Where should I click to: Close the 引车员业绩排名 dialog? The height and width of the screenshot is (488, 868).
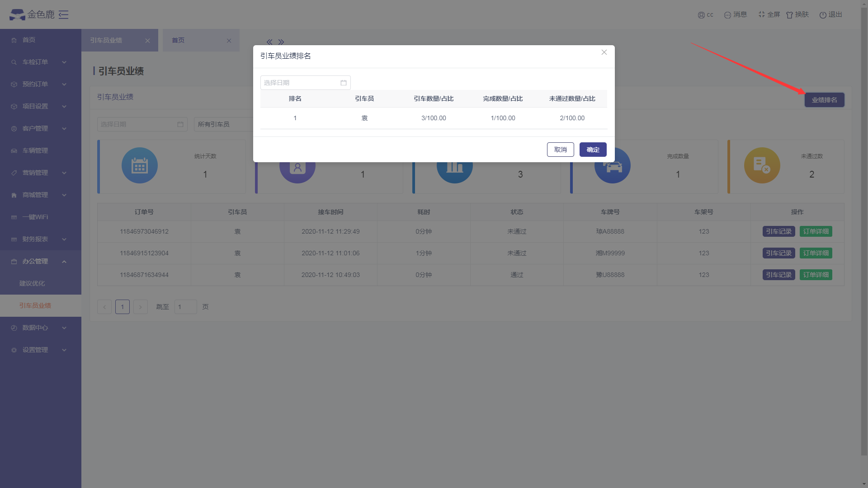(604, 52)
